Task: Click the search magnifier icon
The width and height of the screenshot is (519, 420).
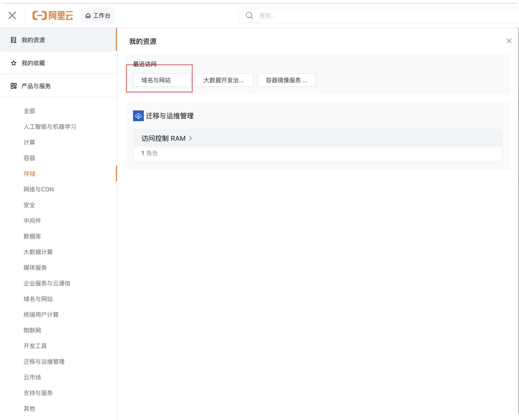Action: tap(249, 15)
